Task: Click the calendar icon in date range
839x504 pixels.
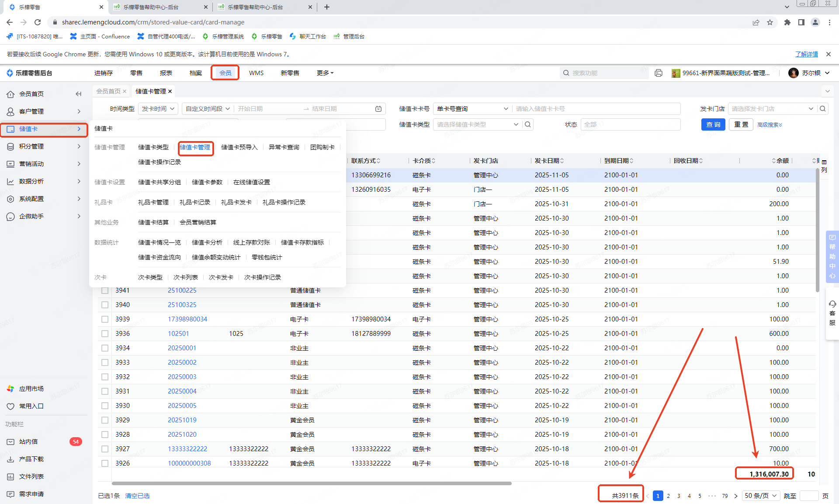Action: 378,109
